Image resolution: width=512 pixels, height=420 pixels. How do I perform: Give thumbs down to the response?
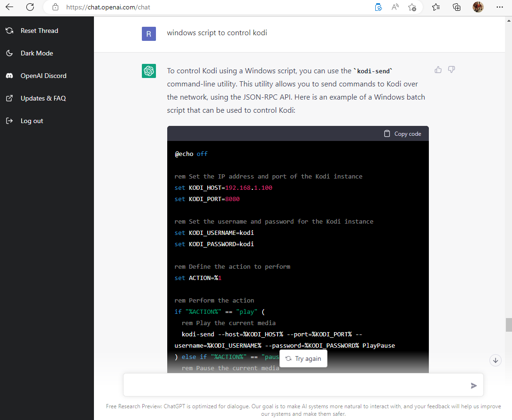pyautogui.click(x=451, y=70)
